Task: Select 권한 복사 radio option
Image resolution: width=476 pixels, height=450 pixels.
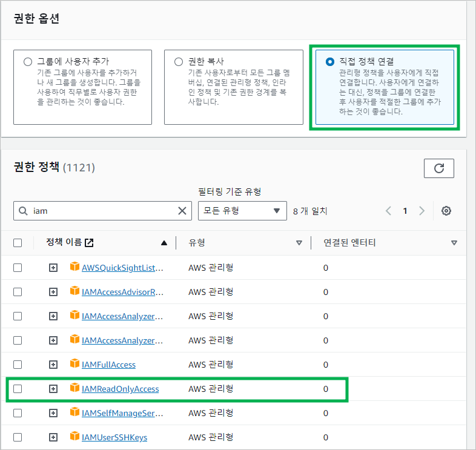Action: click(x=179, y=62)
